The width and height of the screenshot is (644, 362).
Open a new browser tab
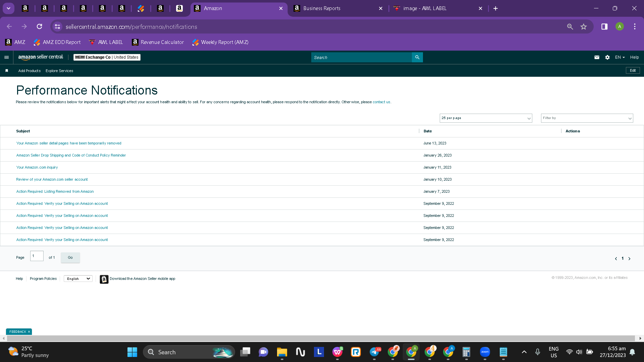pyautogui.click(x=495, y=8)
